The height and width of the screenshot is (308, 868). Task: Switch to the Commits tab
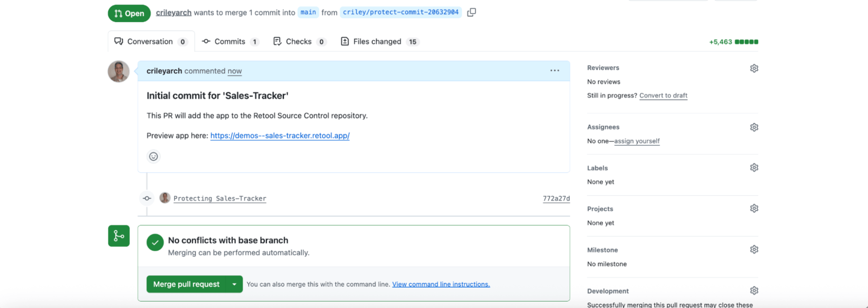tap(231, 42)
